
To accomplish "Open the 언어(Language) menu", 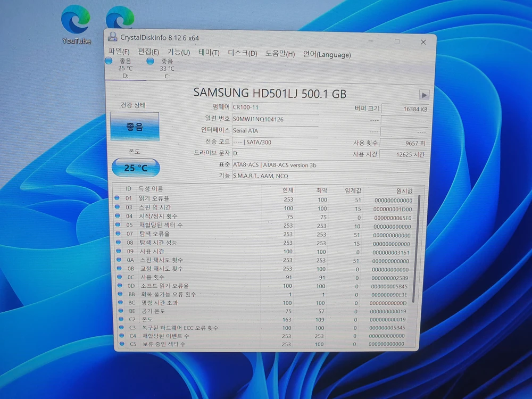I will 327,54.
